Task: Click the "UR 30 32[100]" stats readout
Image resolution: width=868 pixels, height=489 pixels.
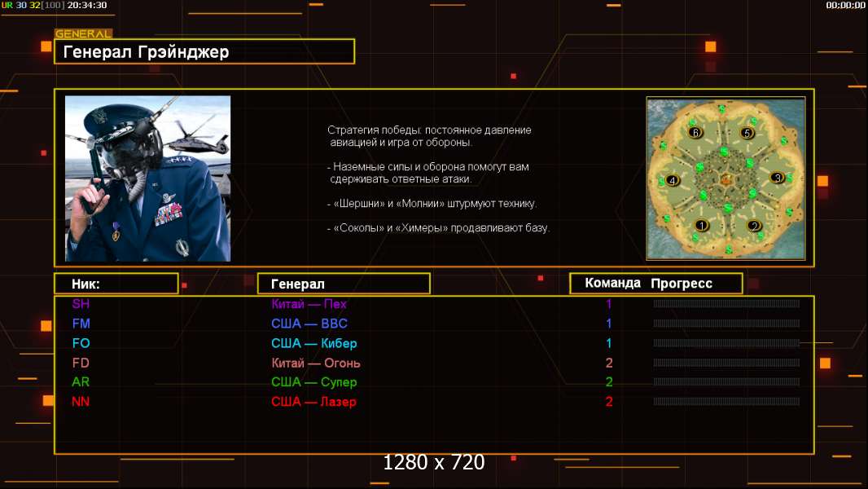Action: point(33,5)
